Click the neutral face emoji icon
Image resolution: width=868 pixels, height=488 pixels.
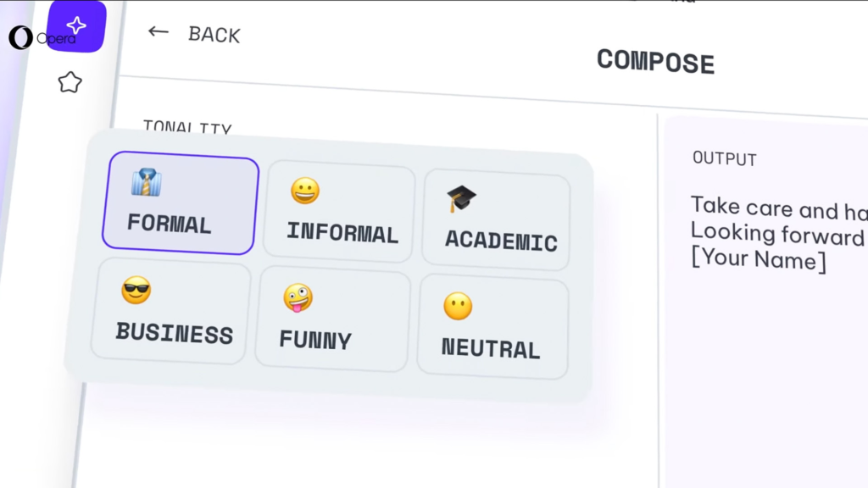pyautogui.click(x=458, y=306)
